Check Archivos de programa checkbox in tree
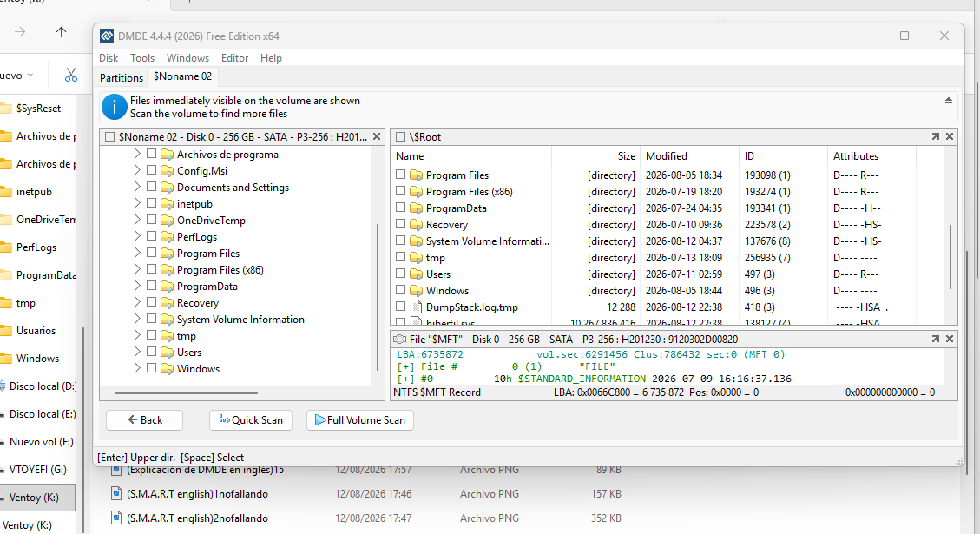980x534 pixels. click(x=151, y=154)
